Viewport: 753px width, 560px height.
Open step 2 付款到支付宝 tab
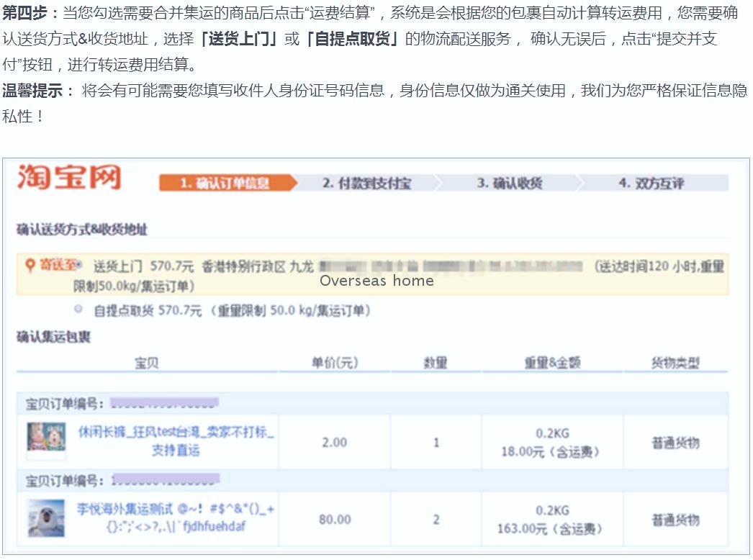point(367,183)
